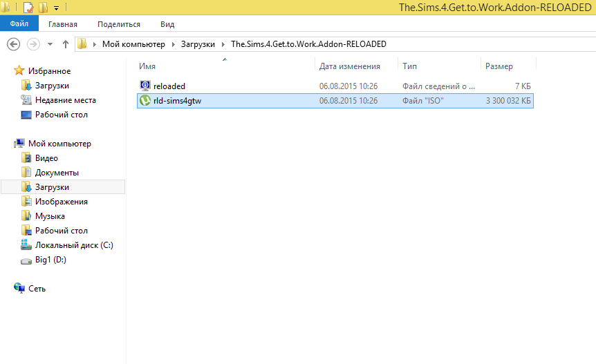Click the Сеть network icon

pyautogui.click(x=19, y=288)
